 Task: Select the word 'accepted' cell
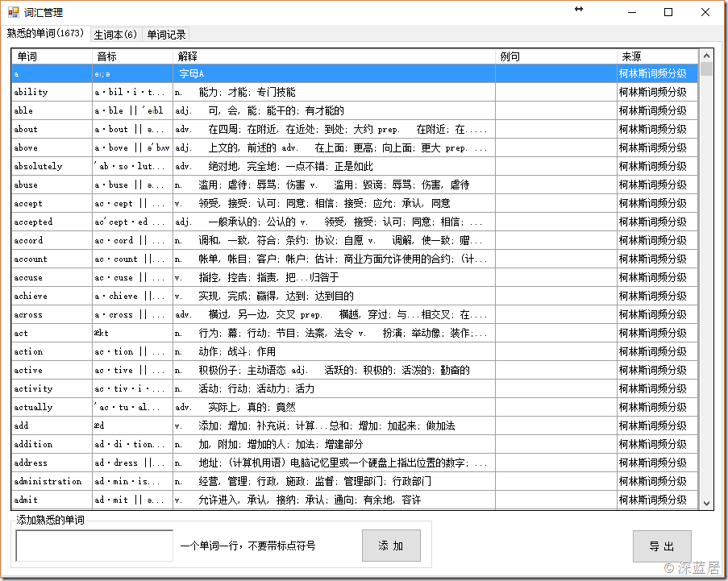(x=52, y=222)
